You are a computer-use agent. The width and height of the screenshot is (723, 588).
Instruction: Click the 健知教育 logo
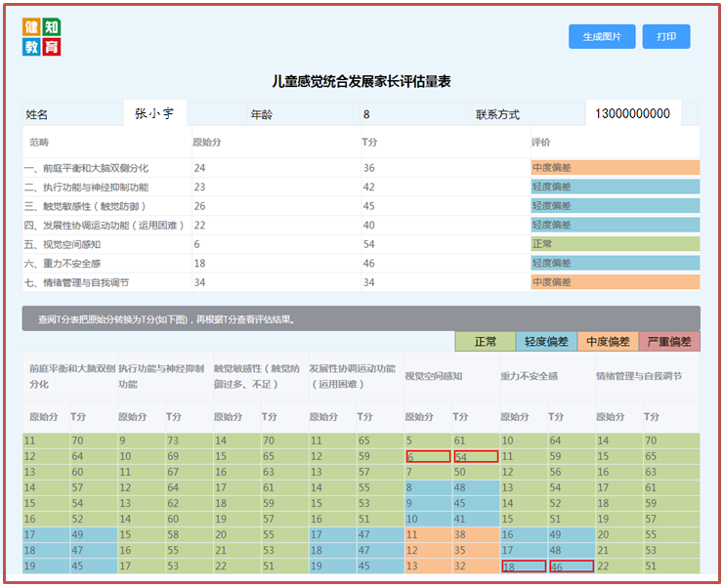41,37
